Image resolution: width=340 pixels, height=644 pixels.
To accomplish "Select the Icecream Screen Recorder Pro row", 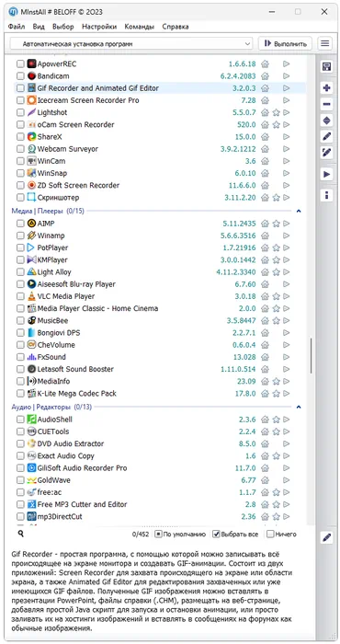I will [160, 100].
